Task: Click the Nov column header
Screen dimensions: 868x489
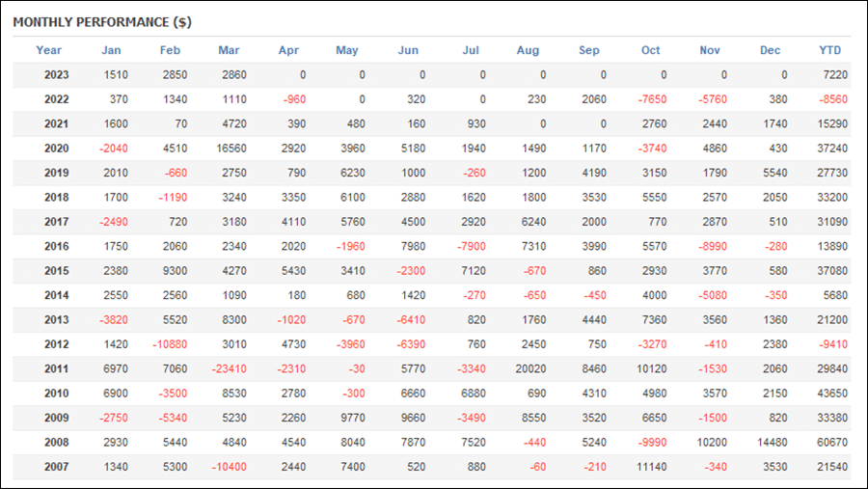Action: point(710,50)
